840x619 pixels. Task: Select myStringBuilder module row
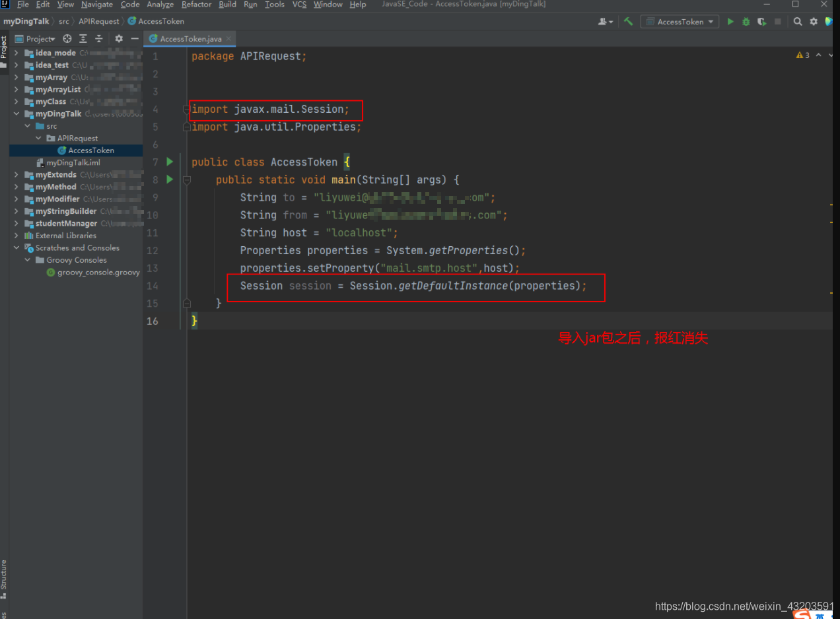[x=76, y=211]
